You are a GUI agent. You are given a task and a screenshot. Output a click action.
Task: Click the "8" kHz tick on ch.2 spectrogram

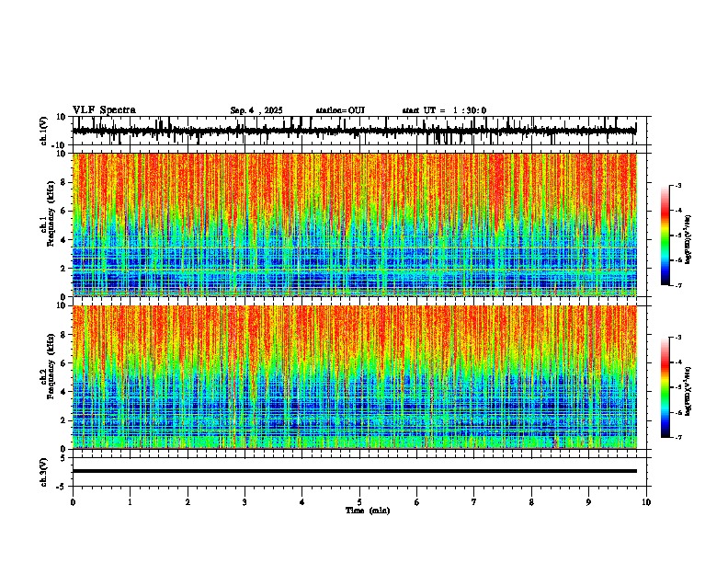click(x=64, y=335)
